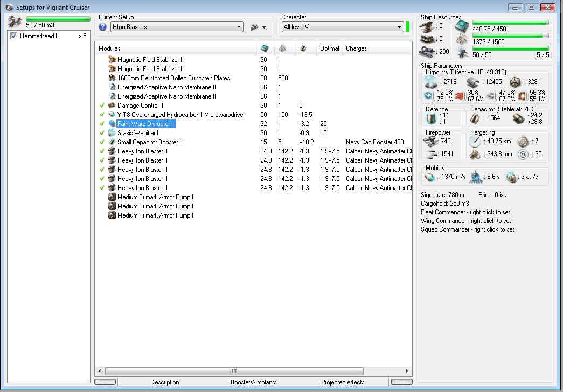Toggle the Y-T8 Microwarpdrive status checkmark
563x392 pixels.
click(102, 115)
